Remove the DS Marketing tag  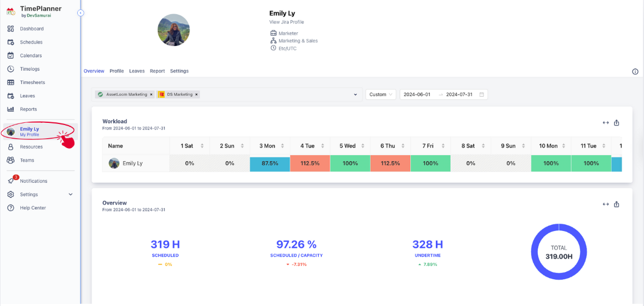[197, 94]
